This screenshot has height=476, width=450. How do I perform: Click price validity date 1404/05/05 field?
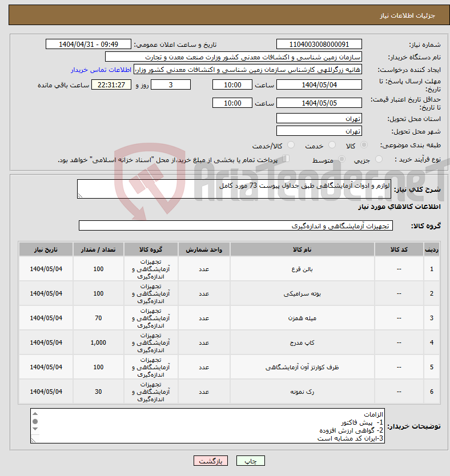click(319, 103)
